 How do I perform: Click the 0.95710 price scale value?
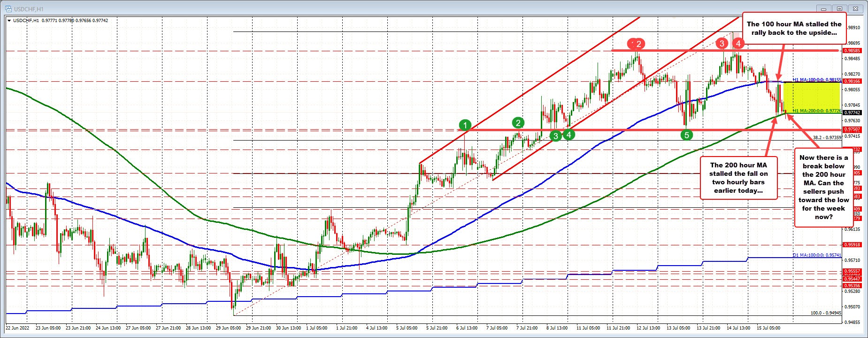pyautogui.click(x=853, y=260)
